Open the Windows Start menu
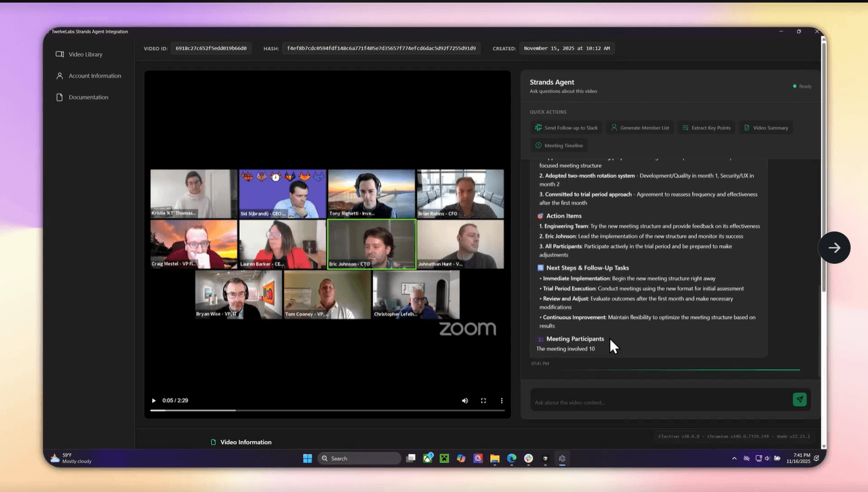 308,458
